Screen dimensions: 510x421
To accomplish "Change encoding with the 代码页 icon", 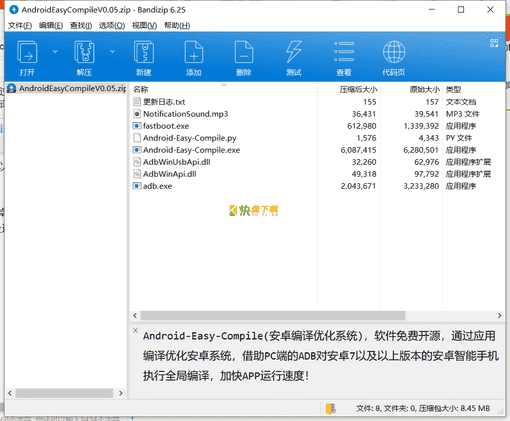I will pyautogui.click(x=394, y=58).
